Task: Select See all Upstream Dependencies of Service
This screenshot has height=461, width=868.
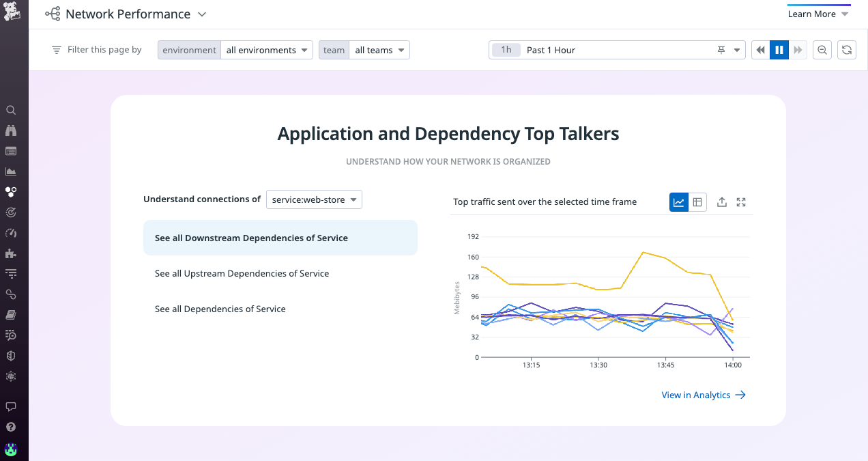Action: point(242,273)
